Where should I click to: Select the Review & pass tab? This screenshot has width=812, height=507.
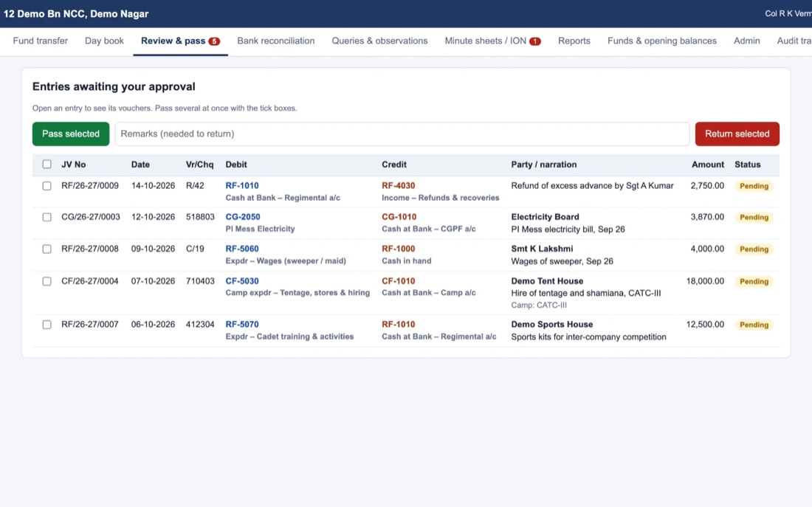[x=180, y=41]
